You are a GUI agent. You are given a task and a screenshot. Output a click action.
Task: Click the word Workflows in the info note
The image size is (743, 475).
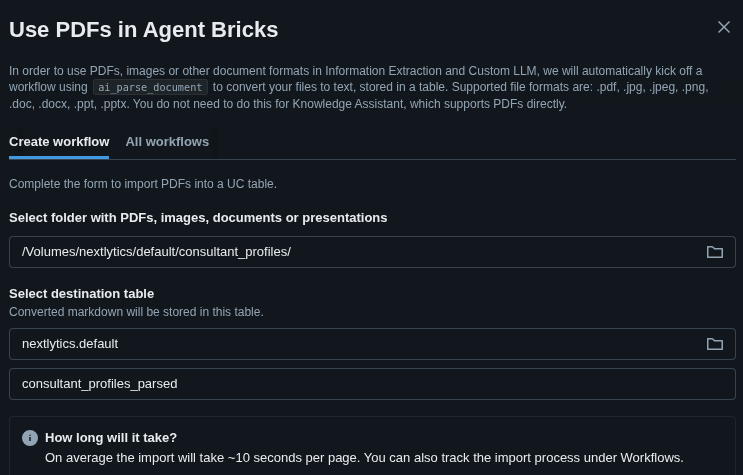pos(647,458)
